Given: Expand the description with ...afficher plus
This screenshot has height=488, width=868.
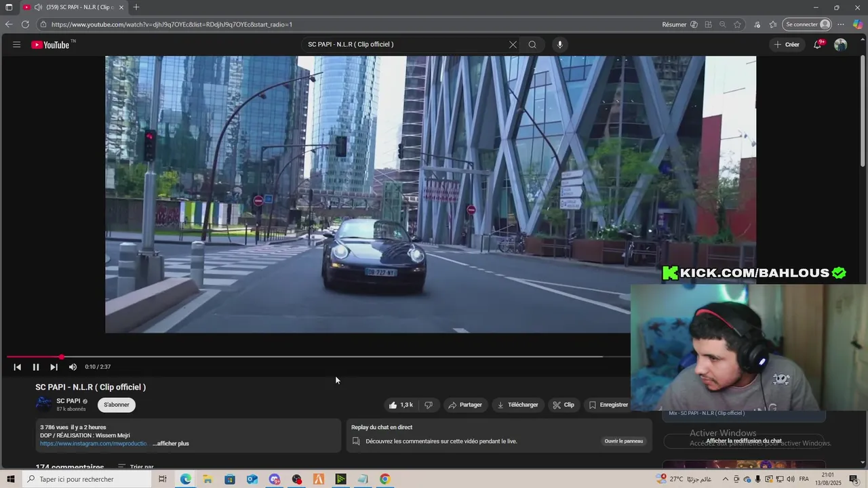Looking at the screenshot, I should coord(171,443).
